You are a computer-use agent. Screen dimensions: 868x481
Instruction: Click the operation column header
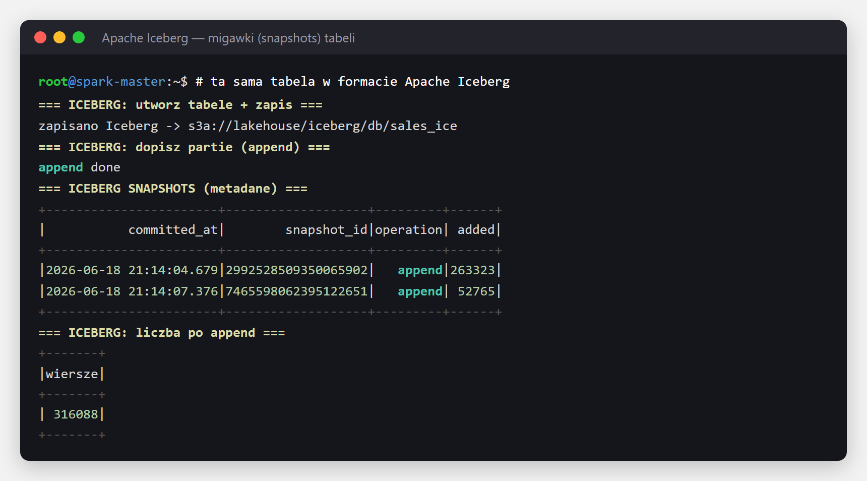pyautogui.click(x=408, y=230)
